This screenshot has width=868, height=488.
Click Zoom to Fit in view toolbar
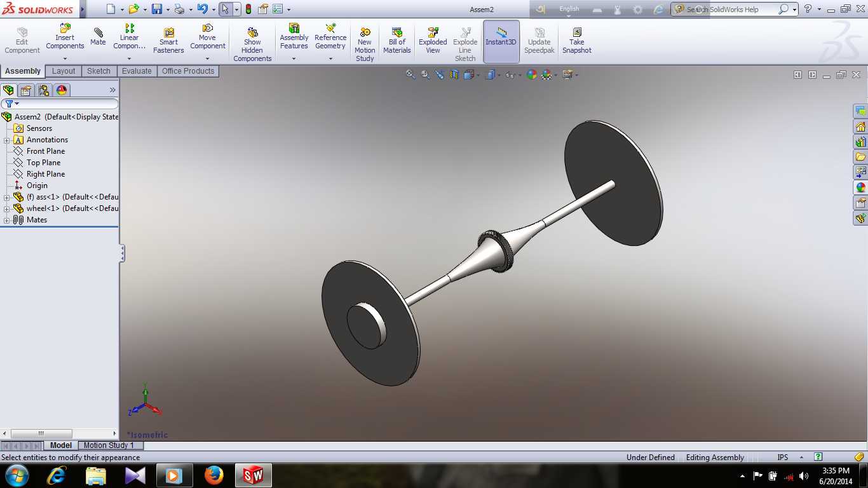pyautogui.click(x=410, y=74)
